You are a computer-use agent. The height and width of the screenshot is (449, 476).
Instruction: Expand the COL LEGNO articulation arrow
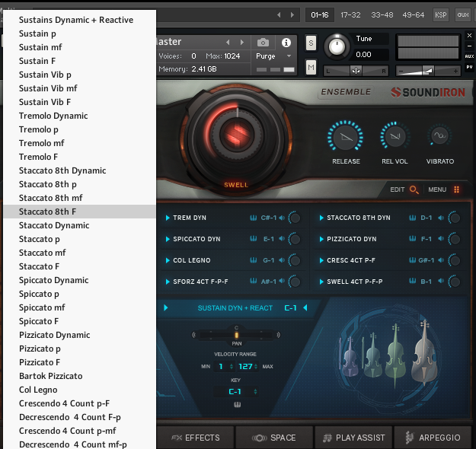(x=168, y=260)
